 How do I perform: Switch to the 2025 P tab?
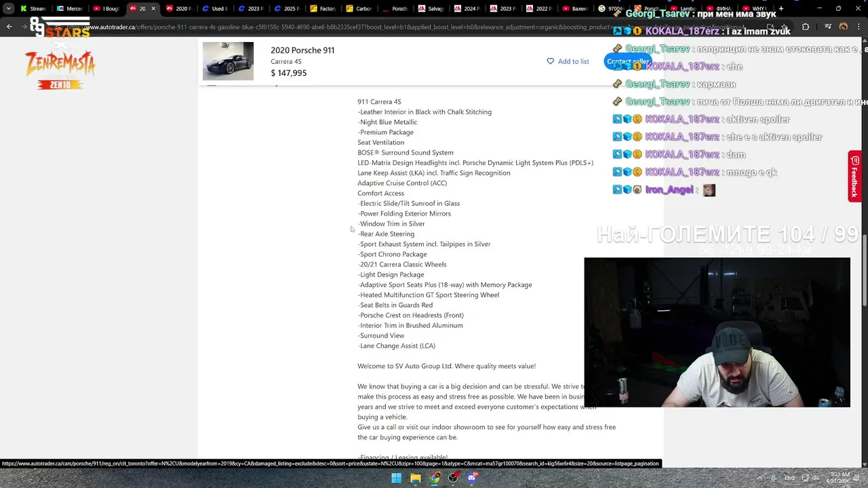tap(288, 9)
